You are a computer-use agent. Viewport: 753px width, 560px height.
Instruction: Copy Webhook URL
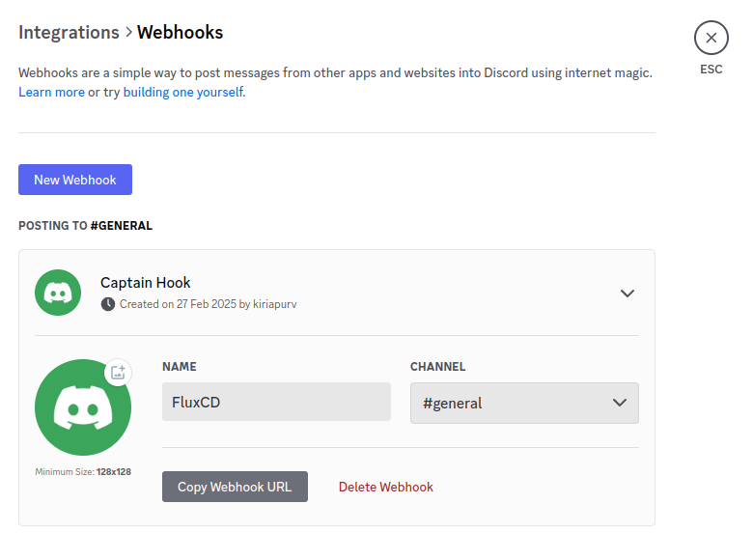pos(235,487)
